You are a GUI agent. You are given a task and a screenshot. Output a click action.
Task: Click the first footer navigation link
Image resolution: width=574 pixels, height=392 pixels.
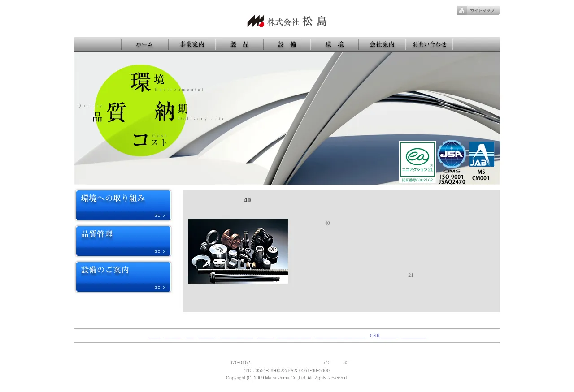(154, 336)
